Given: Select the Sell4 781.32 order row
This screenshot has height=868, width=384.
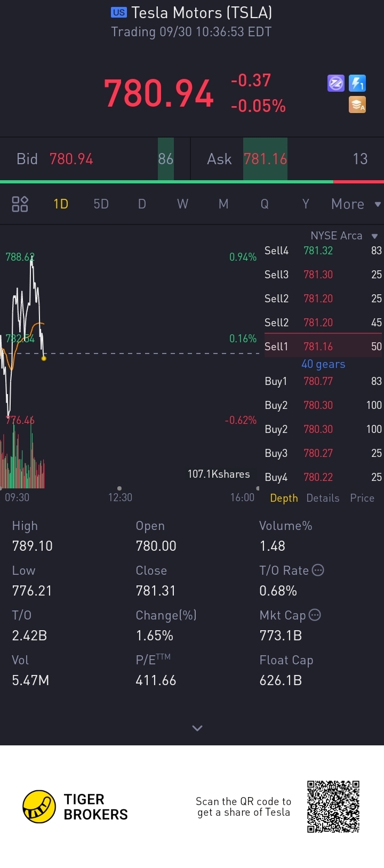Looking at the screenshot, I should [x=323, y=251].
